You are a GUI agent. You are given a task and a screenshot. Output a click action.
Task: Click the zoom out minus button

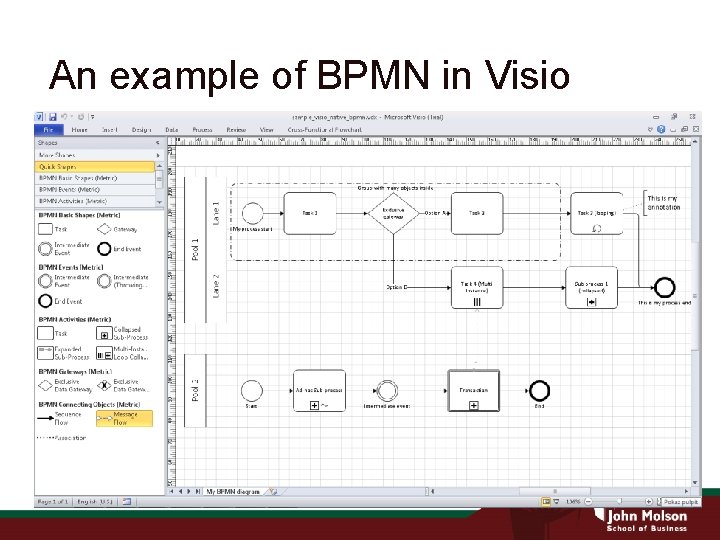pos(588,501)
